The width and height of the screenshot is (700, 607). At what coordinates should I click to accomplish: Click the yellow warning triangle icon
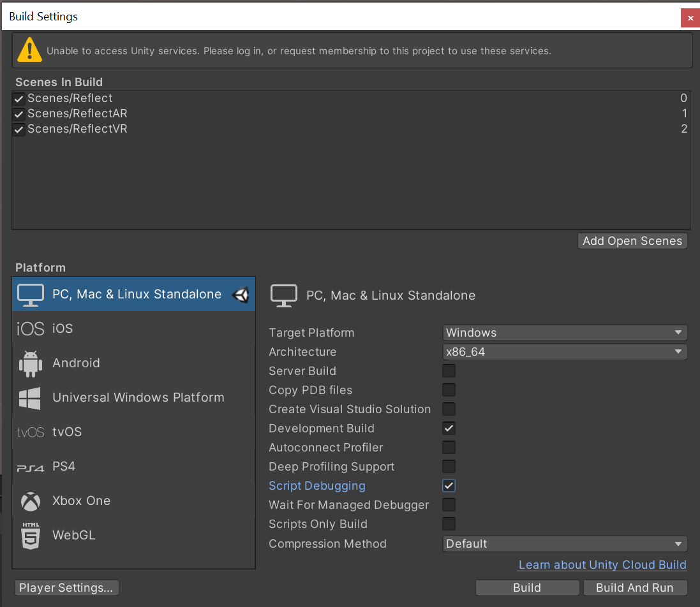29,50
